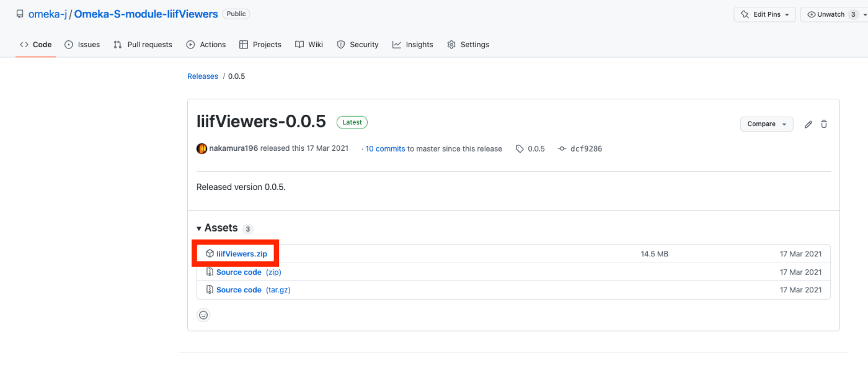
Task: Download the IiifViewers.zip asset
Action: click(x=242, y=254)
